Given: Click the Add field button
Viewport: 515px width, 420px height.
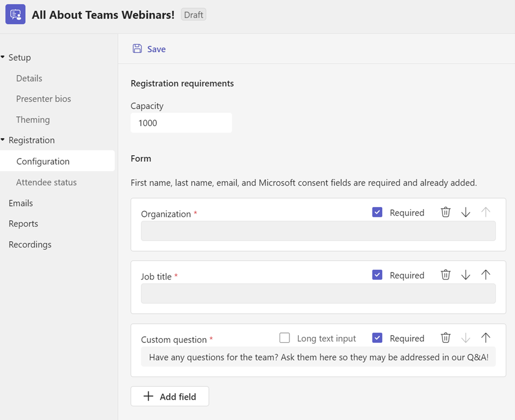Looking at the screenshot, I should point(169,396).
